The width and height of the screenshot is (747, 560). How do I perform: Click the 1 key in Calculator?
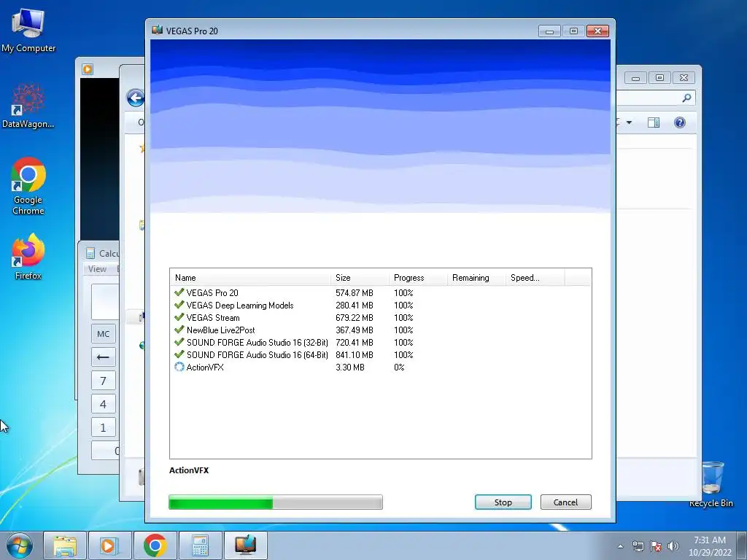104,427
